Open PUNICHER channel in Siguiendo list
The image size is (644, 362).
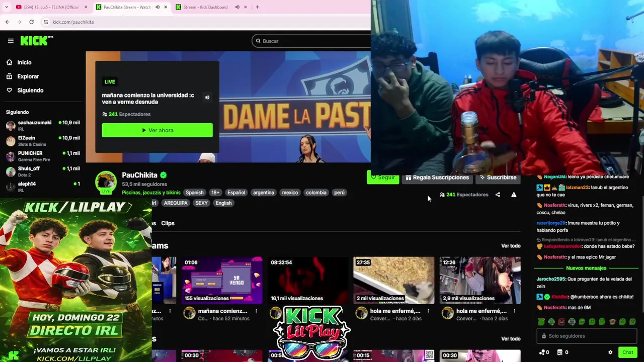pyautogui.click(x=43, y=156)
